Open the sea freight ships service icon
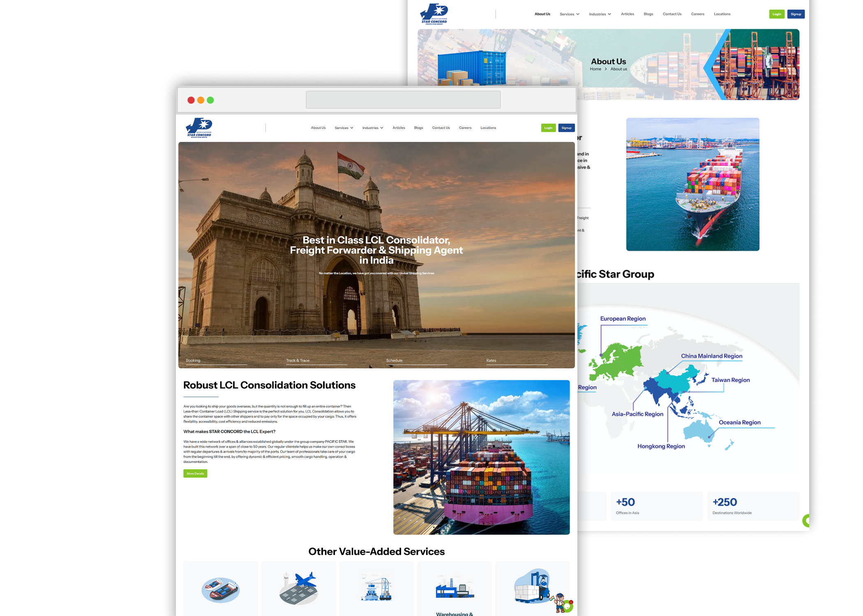 pyautogui.click(x=220, y=590)
